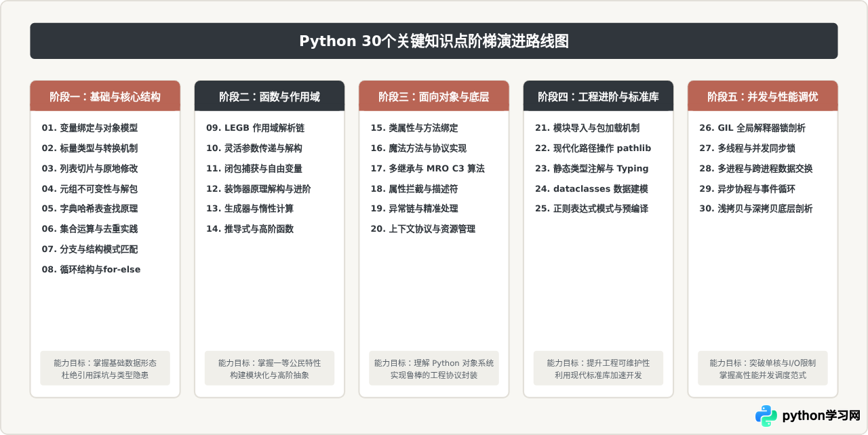Click item '16. 魔法方法与协议实现'

(x=418, y=148)
